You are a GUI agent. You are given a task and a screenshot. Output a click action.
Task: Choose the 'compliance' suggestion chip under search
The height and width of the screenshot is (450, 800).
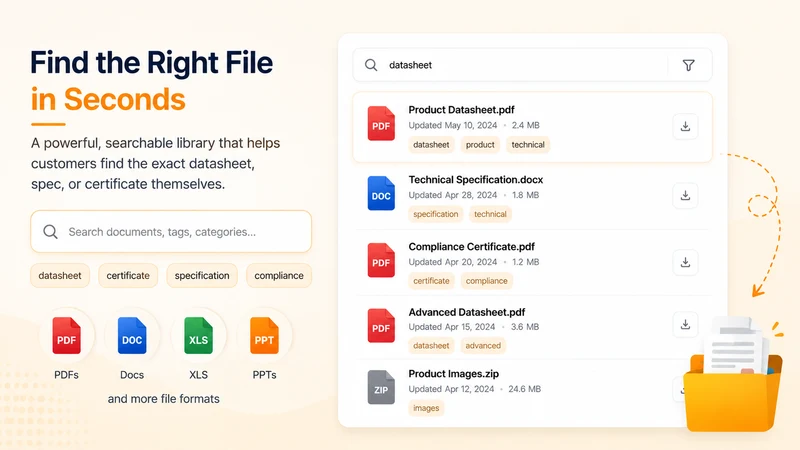pyautogui.click(x=279, y=276)
